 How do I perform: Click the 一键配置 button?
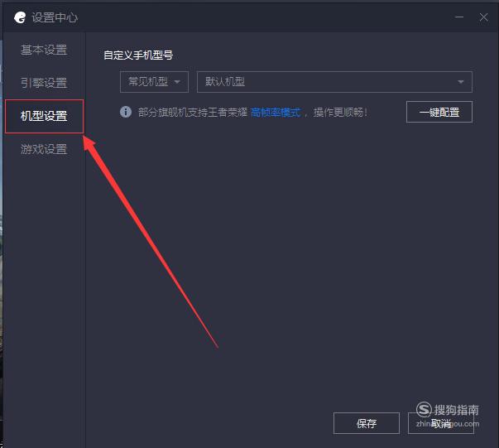pos(439,112)
